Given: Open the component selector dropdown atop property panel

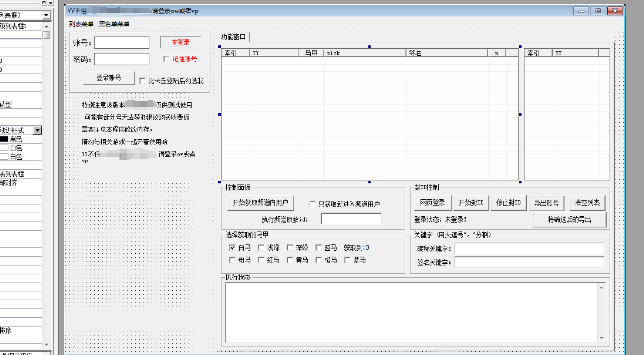Looking at the screenshot, I should coord(46,16).
